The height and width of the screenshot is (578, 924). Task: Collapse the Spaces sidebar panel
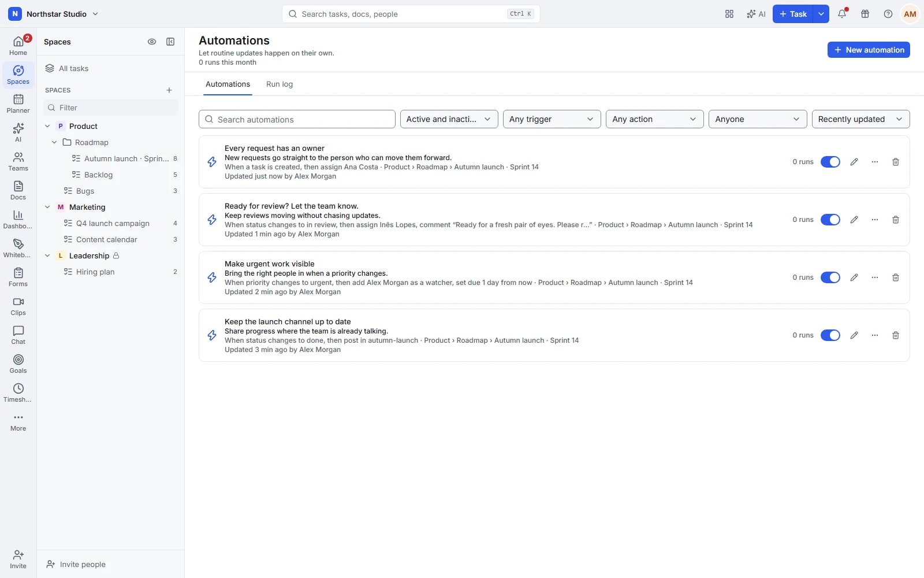170,42
